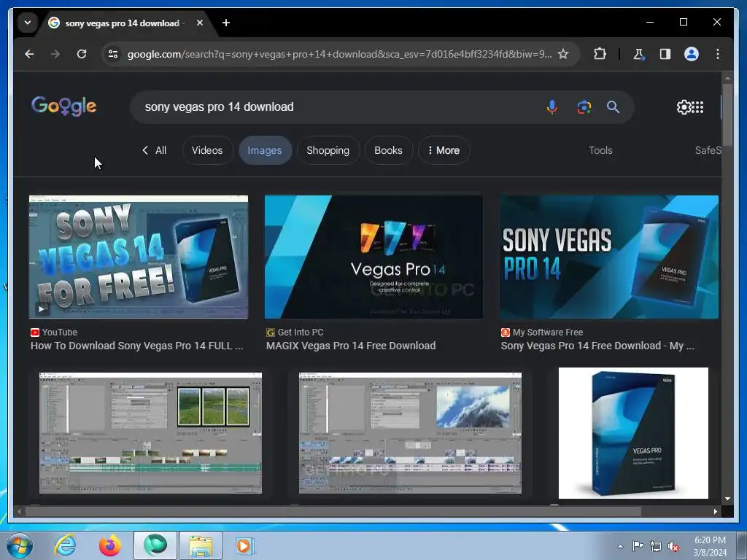Screen dimensions: 747x560
Task: Go back to All results
Action: (x=155, y=150)
